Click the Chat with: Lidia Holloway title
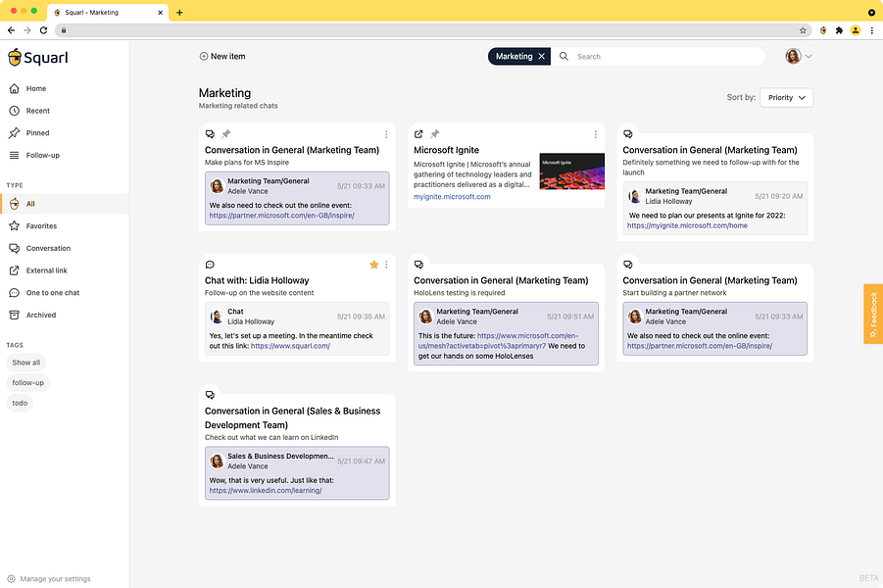This screenshot has width=883, height=588. point(257,280)
